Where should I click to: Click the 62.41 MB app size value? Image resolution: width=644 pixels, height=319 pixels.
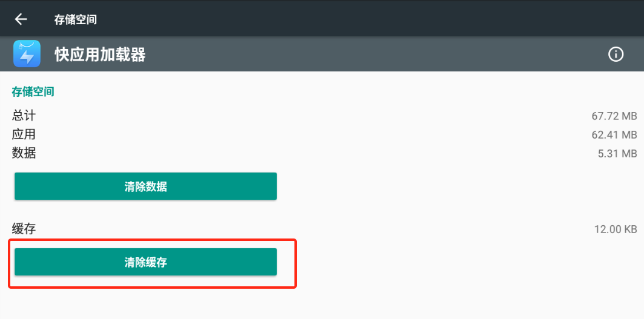coord(614,134)
